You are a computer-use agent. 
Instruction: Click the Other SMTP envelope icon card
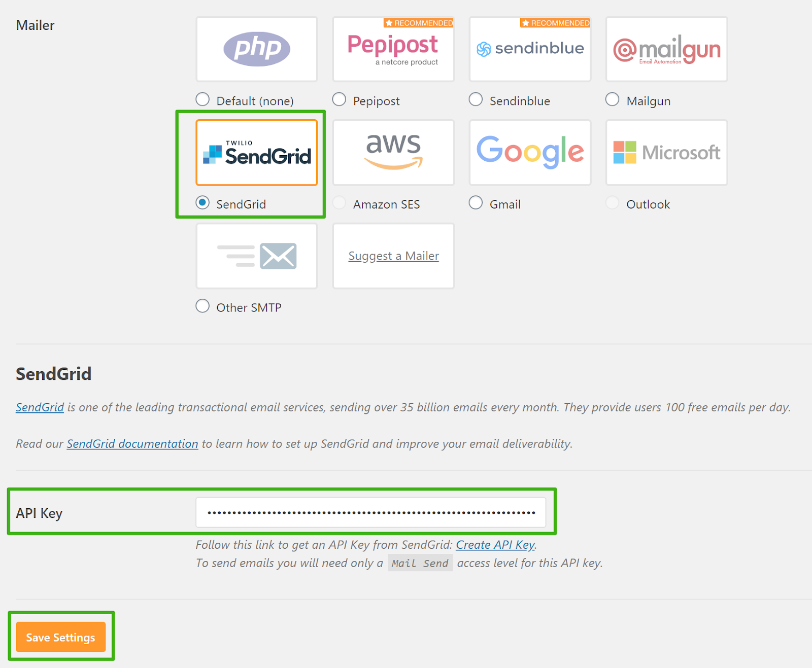[x=257, y=256]
